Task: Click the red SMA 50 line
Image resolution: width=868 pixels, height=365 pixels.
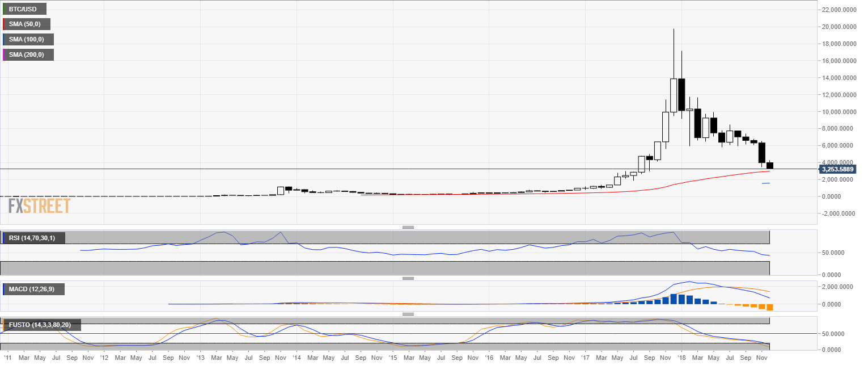Action: pos(680,182)
